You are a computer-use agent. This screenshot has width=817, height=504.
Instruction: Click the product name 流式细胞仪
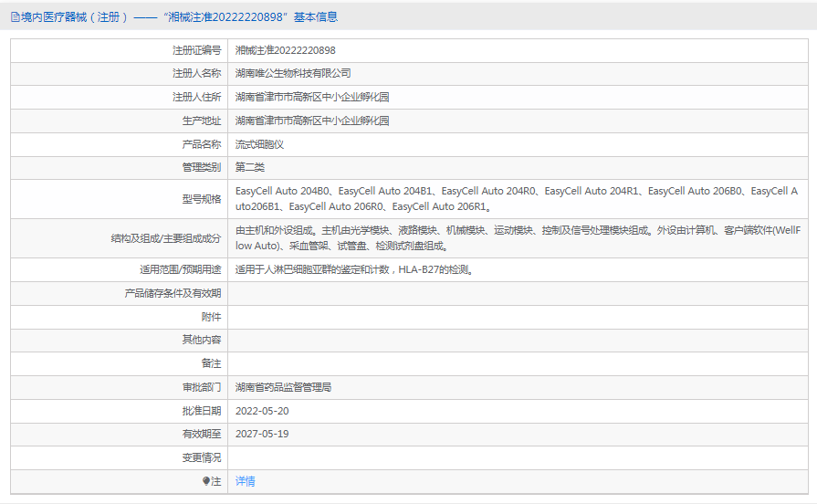pos(259,144)
